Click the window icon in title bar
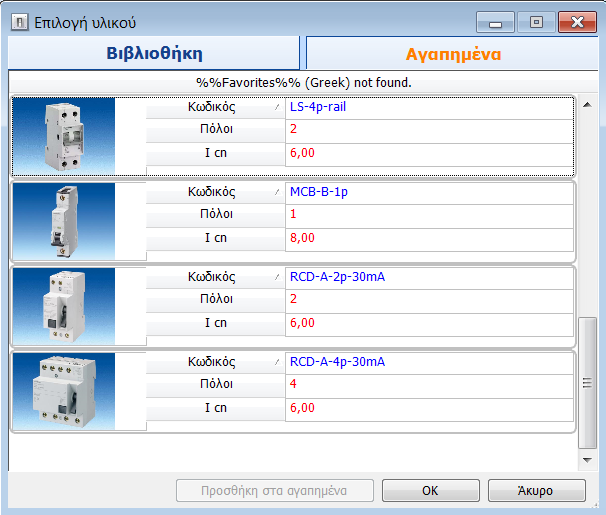606x515 pixels. [x=18, y=21]
